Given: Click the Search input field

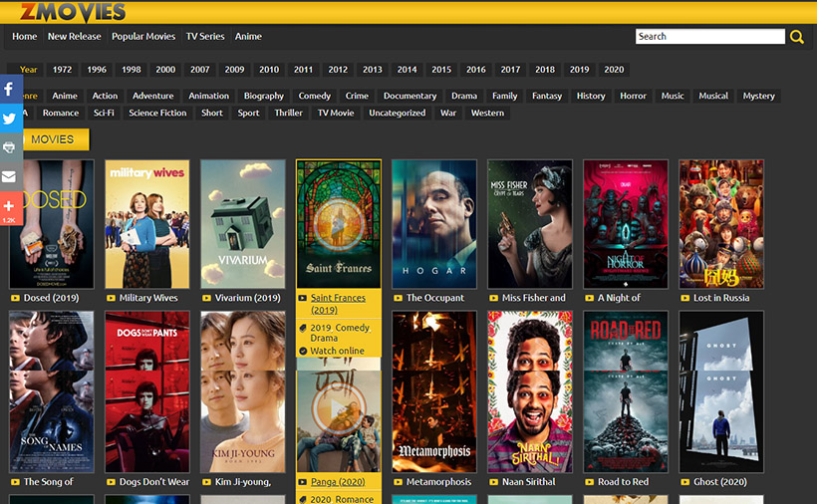Looking at the screenshot, I should pos(710,37).
